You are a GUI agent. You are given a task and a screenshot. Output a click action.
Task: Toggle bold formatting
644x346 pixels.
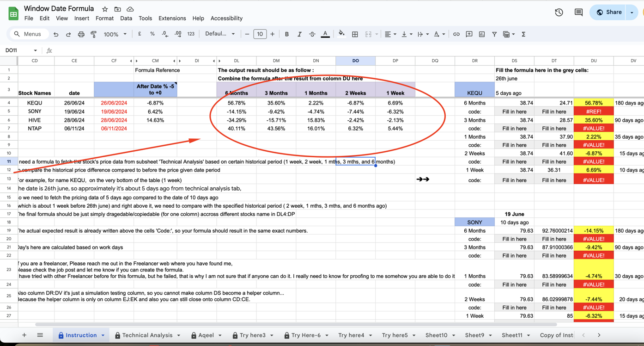point(287,34)
